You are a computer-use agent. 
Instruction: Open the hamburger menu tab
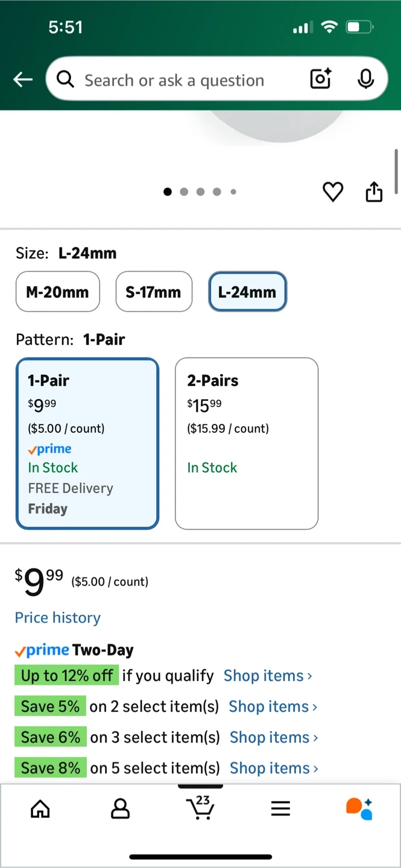[x=280, y=809]
